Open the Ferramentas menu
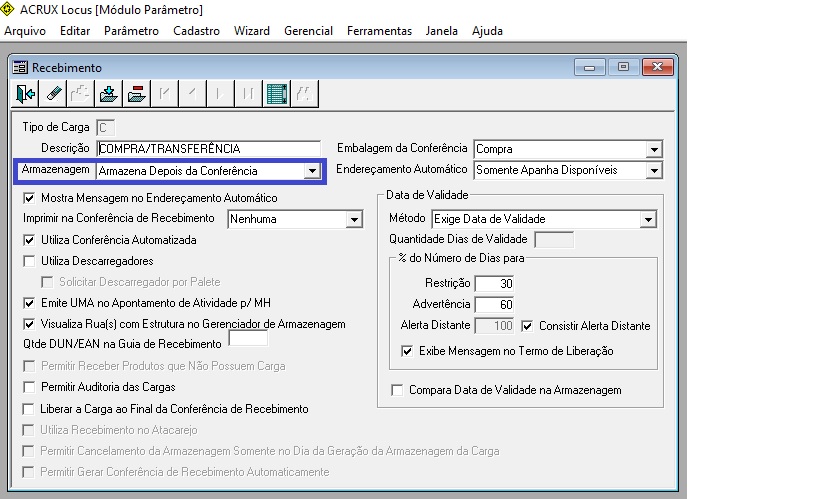Viewport: 819px width, 499px height. click(379, 31)
